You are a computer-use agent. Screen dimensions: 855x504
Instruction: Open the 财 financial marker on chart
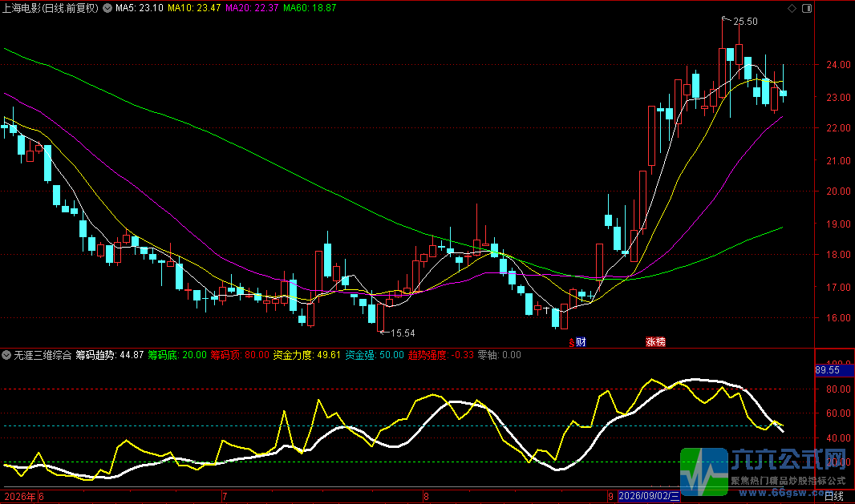point(581,342)
